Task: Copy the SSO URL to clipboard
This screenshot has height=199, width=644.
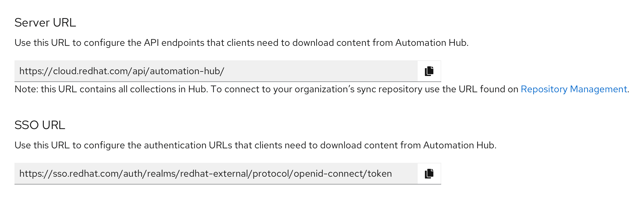Action: tap(429, 174)
